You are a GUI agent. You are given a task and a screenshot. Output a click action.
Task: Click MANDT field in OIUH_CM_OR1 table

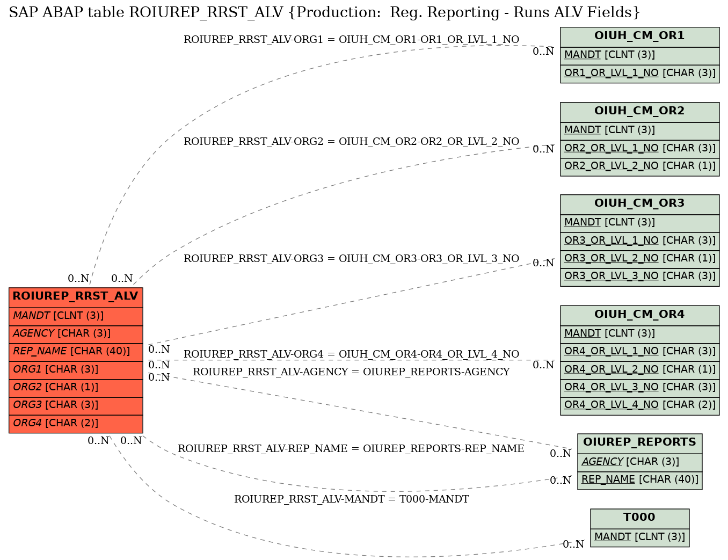(639, 55)
